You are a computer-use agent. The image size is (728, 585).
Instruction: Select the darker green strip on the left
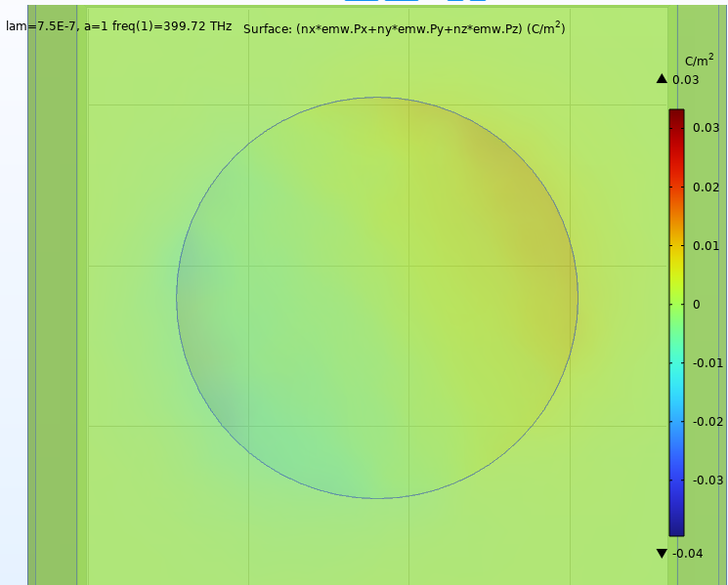[x=57, y=293]
